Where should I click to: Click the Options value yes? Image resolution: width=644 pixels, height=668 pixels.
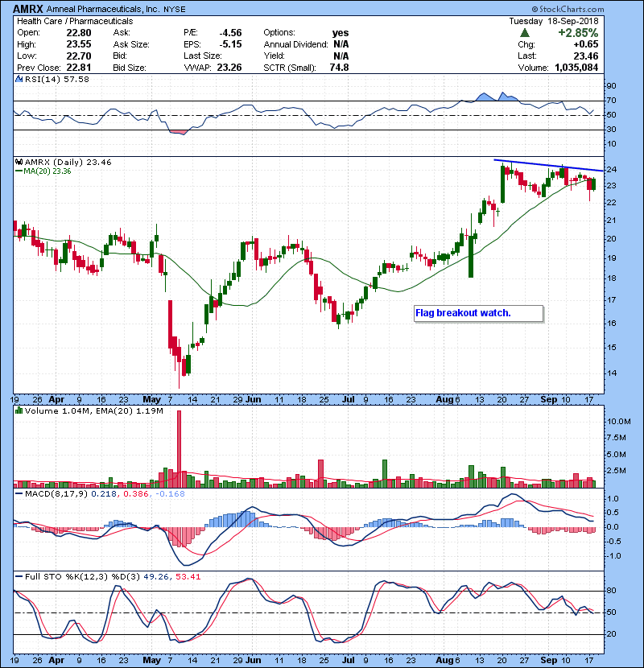tap(341, 33)
